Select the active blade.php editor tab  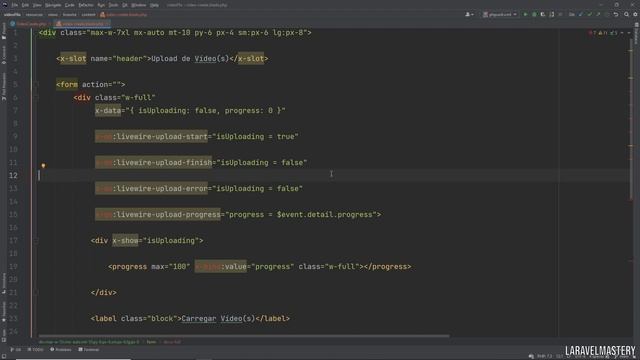82,24
